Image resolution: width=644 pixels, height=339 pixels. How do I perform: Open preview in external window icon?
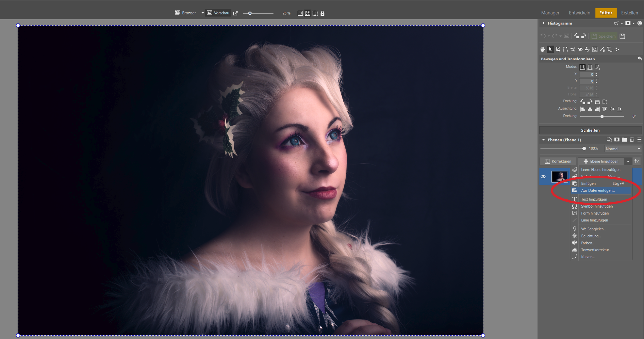click(236, 13)
